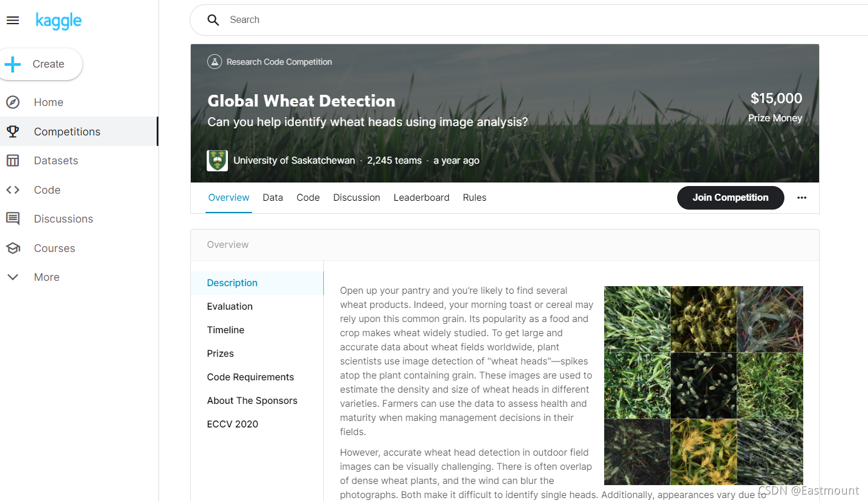This screenshot has height=501, width=868.
Task: Click the Research Code Competition flask icon
Action: [214, 62]
